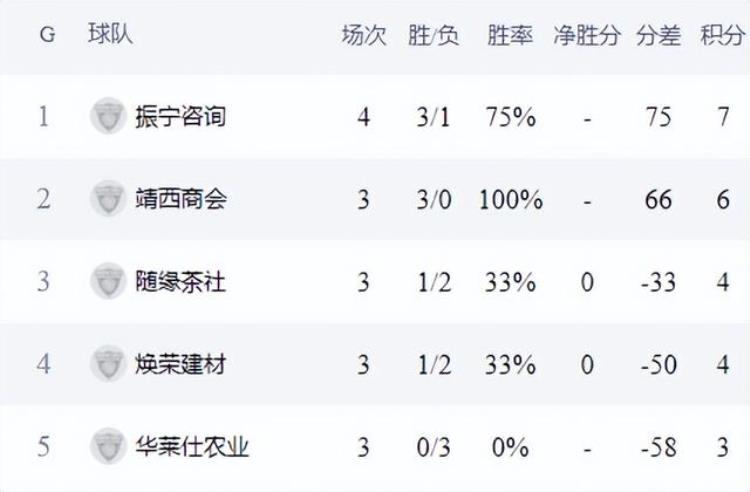Click the 振宁咨询 team logo icon
The height and width of the screenshot is (492, 750).
pyautogui.click(x=107, y=117)
